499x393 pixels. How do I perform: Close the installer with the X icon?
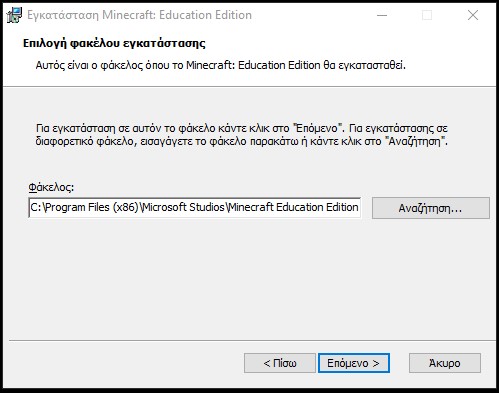[473, 15]
